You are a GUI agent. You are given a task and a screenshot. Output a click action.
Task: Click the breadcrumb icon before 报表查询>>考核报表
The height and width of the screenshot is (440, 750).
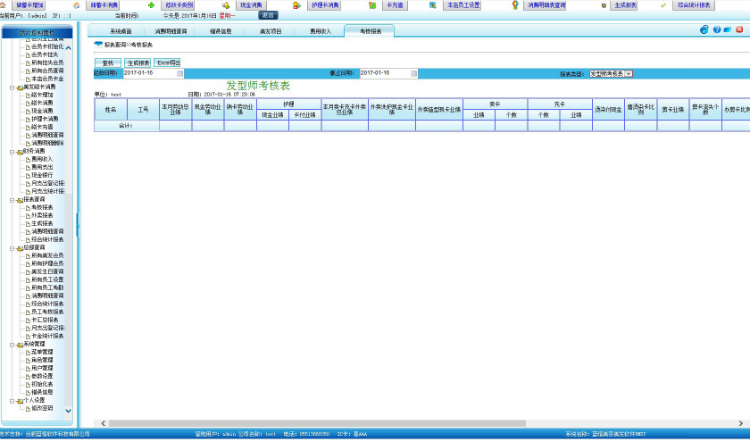[99, 44]
